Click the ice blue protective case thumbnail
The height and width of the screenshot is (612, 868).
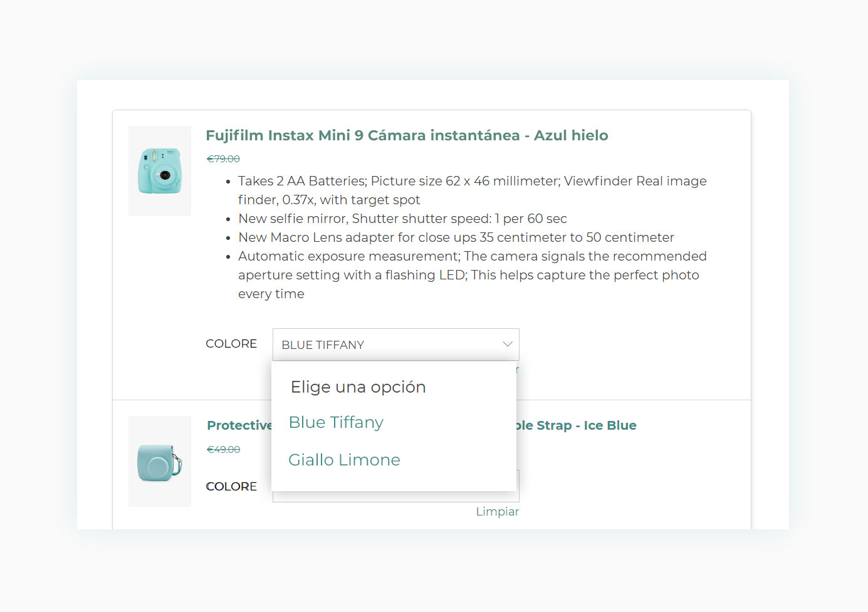click(x=160, y=462)
